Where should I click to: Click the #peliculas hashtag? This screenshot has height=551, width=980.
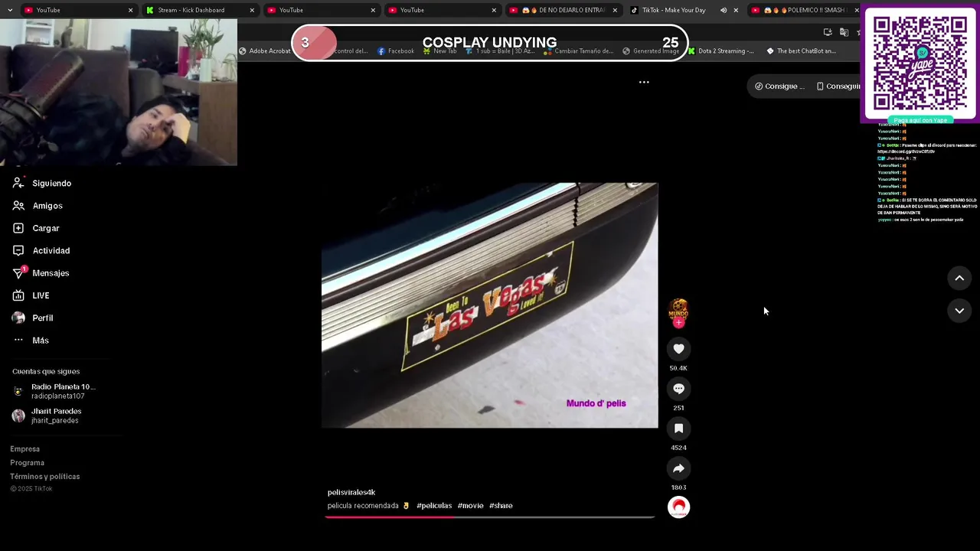tap(434, 506)
